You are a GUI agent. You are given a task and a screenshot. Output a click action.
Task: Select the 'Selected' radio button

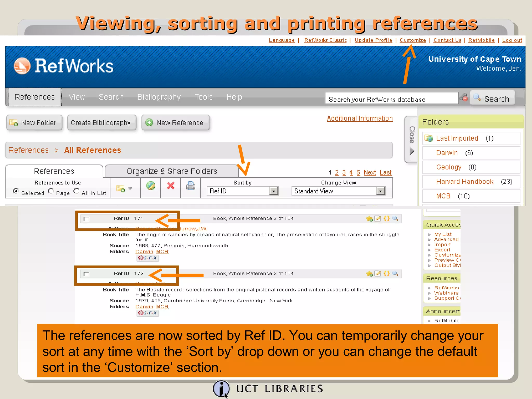pyautogui.click(x=16, y=191)
